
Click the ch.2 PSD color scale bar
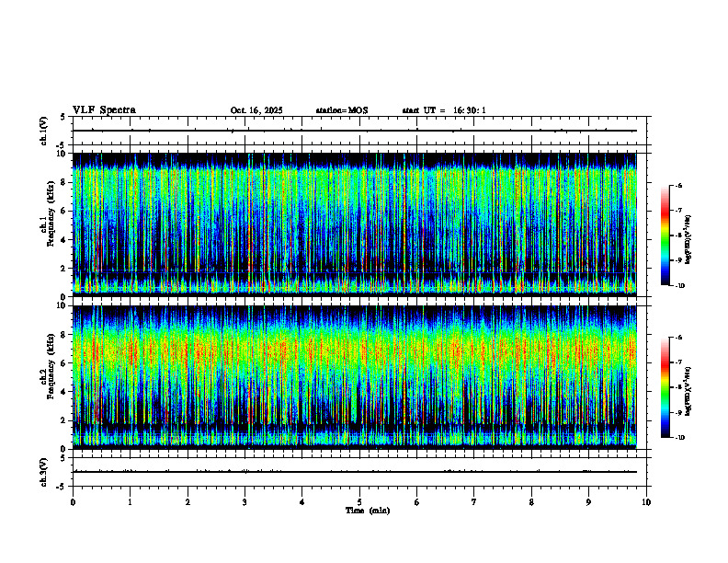pyautogui.click(x=665, y=387)
